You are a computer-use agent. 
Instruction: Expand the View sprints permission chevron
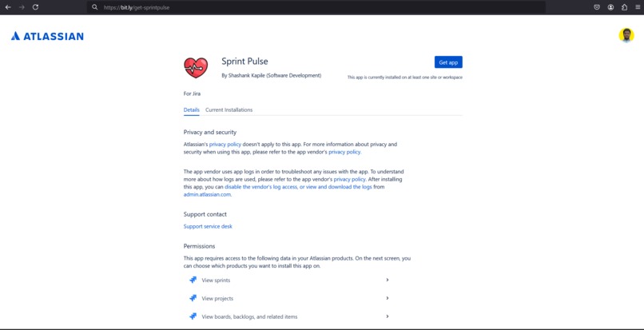tap(388, 280)
